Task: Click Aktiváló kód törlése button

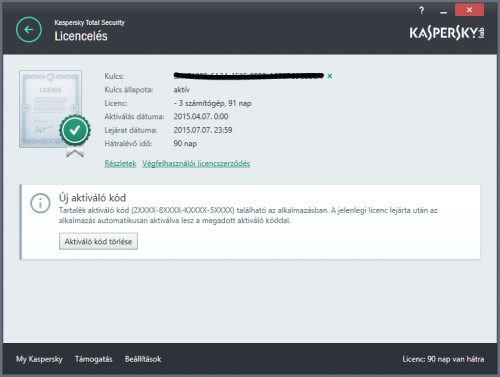Action: tap(98, 241)
